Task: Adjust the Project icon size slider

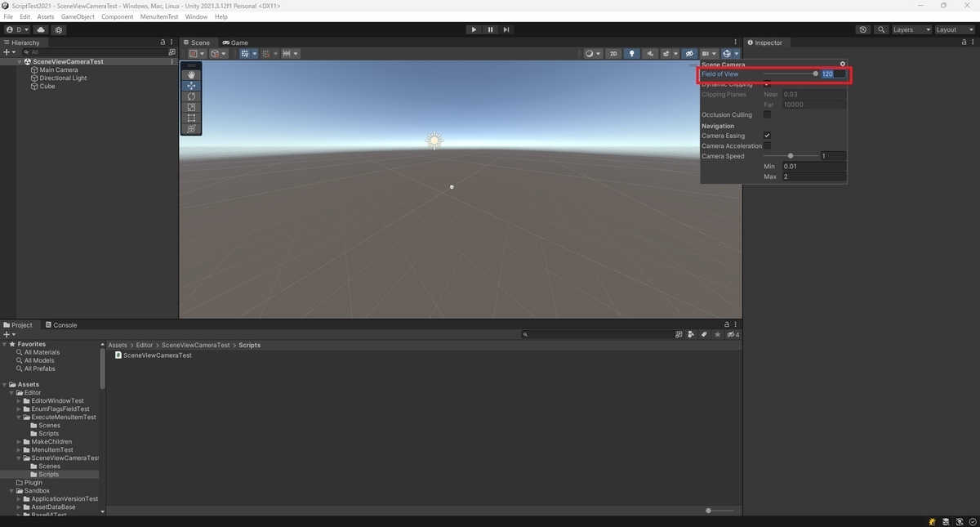Action: coord(719,511)
